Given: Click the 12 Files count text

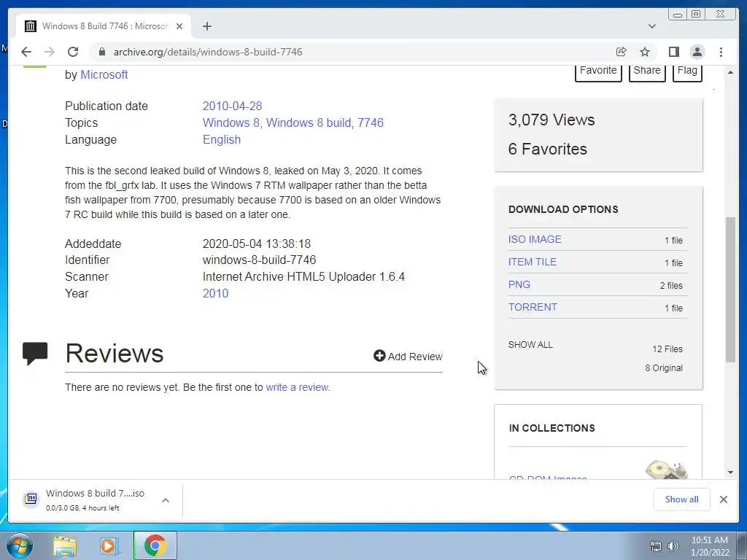Looking at the screenshot, I should [x=667, y=349].
